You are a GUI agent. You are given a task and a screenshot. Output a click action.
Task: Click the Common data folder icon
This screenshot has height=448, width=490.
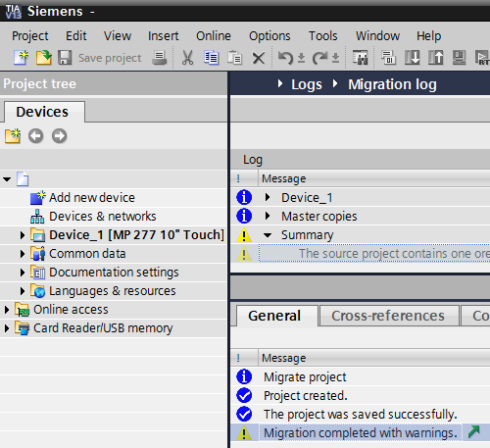coord(38,254)
